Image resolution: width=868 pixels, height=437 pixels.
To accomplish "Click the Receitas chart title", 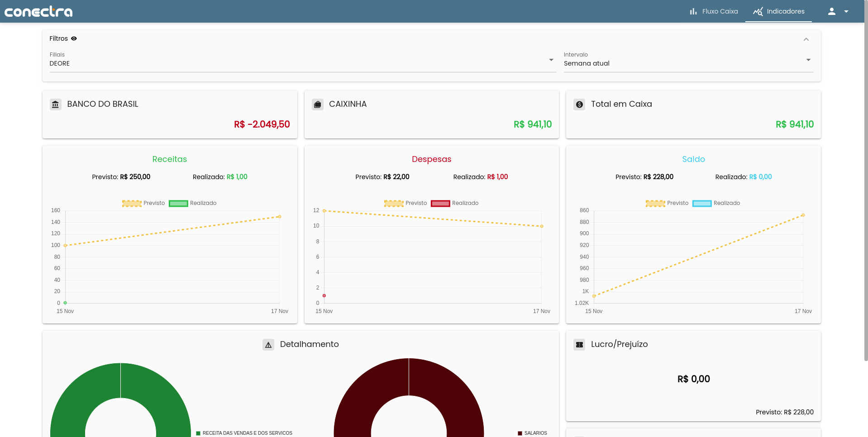I will click(170, 159).
